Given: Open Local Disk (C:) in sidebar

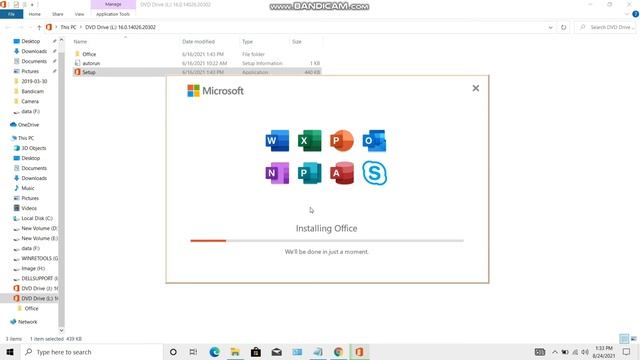Looking at the screenshot, I should click(37, 218).
